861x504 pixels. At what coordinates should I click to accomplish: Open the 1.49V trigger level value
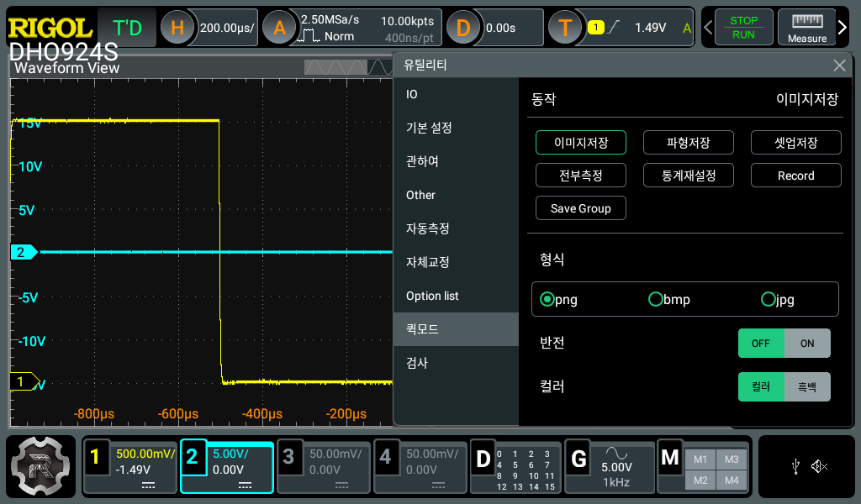tap(650, 28)
